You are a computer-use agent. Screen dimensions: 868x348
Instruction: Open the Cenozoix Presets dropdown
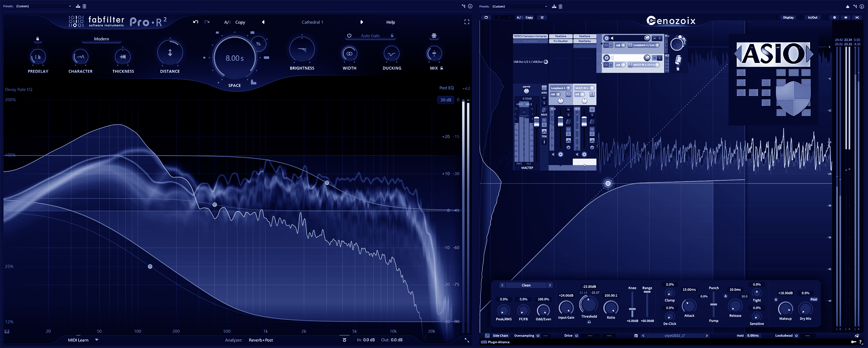(x=520, y=7)
